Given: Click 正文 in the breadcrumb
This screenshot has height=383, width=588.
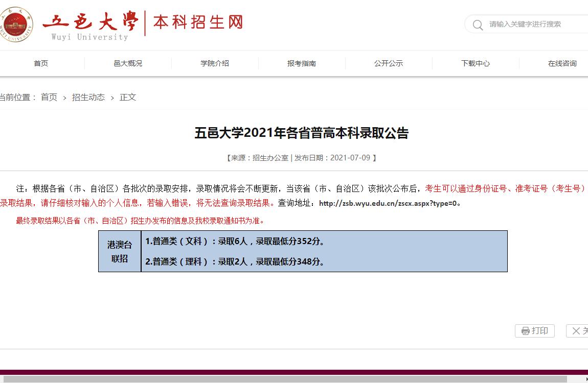Looking at the screenshot, I should tap(127, 98).
